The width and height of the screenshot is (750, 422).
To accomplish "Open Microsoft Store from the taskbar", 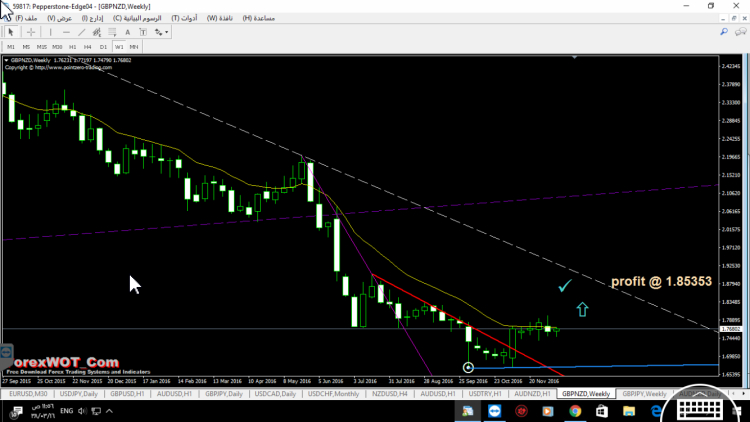I will point(602,411).
